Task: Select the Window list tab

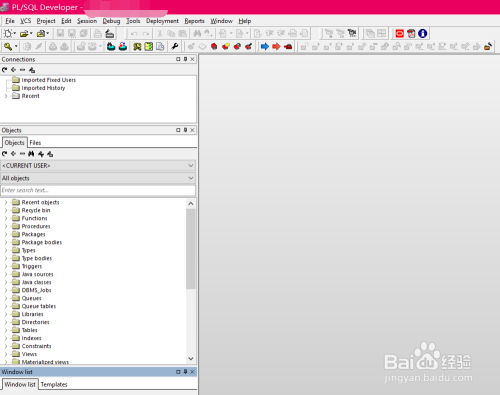Action: 20,384
